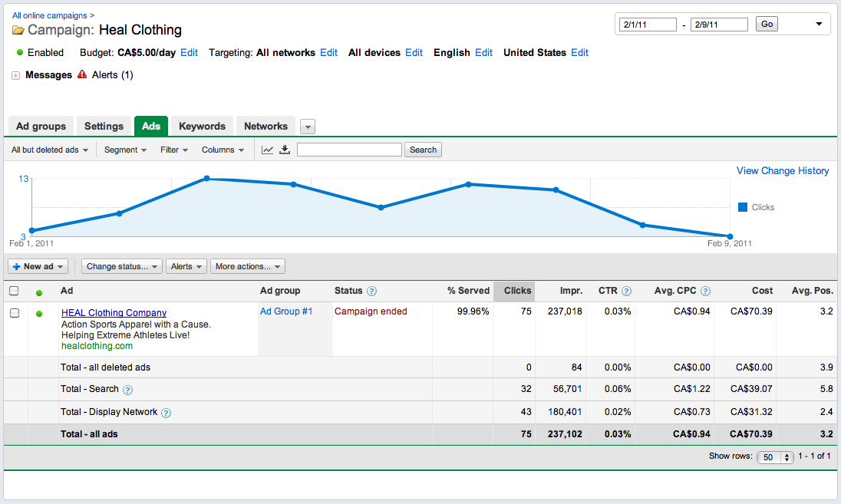Click the help icon next to Status

tap(371, 292)
